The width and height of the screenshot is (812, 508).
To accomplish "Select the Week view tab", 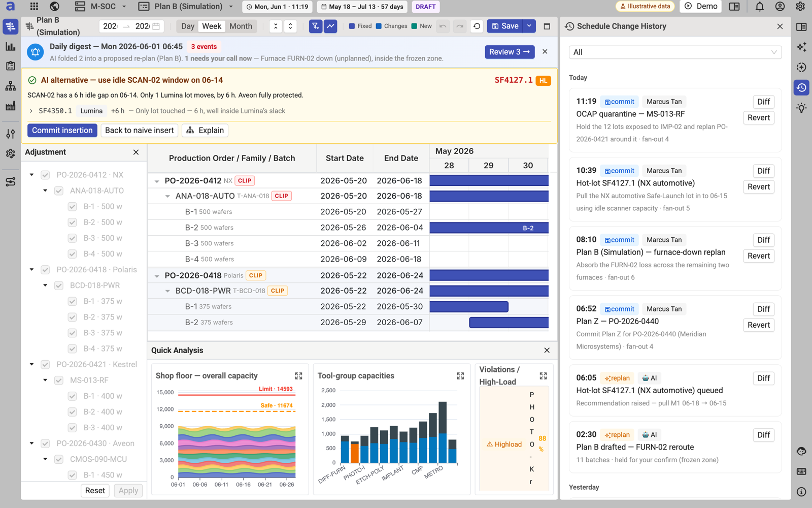I will click(x=212, y=26).
